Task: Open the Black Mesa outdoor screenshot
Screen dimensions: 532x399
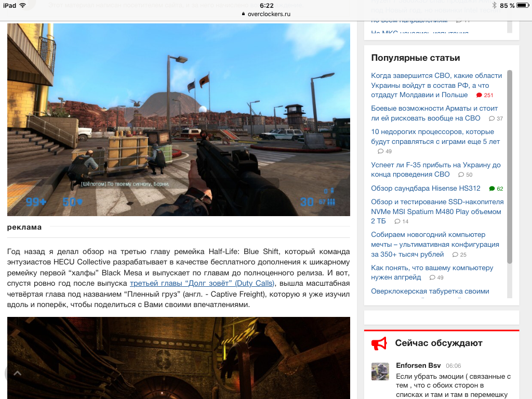Action: [x=179, y=120]
